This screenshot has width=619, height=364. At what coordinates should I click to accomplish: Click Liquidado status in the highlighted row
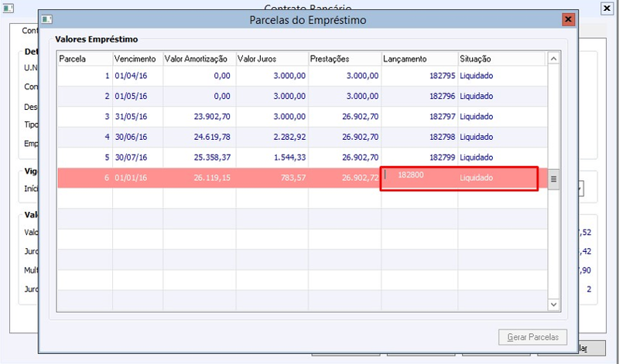[x=476, y=178]
